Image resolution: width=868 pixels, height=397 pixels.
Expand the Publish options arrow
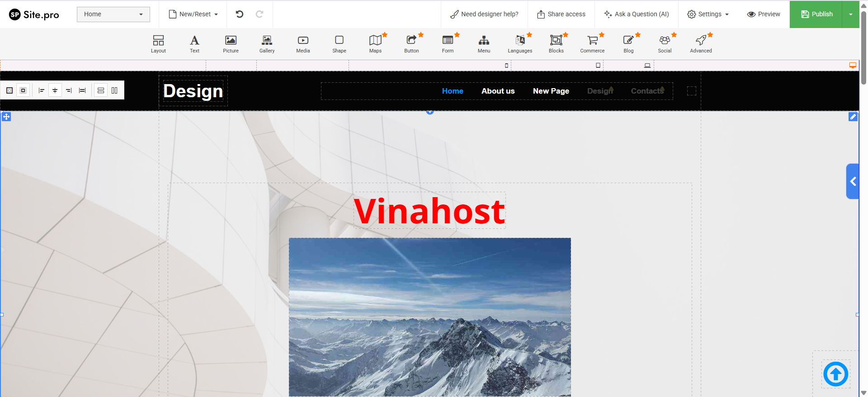[850, 14]
